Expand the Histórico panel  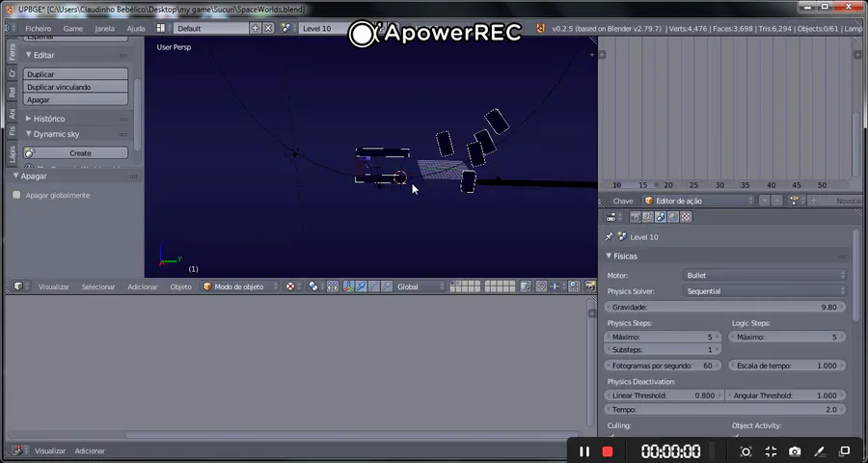click(29, 119)
